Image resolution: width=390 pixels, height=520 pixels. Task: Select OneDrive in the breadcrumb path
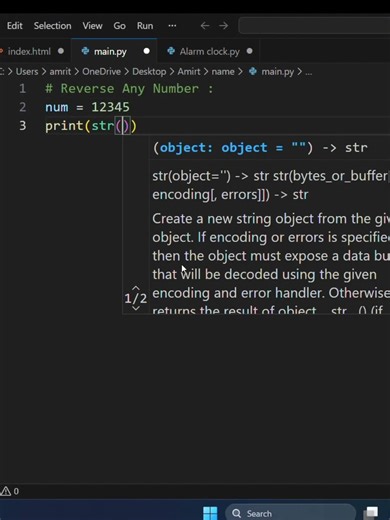point(101,72)
